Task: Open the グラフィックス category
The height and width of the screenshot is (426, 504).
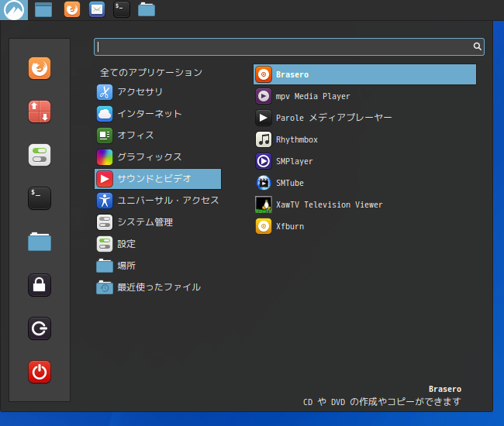Action: click(x=158, y=157)
